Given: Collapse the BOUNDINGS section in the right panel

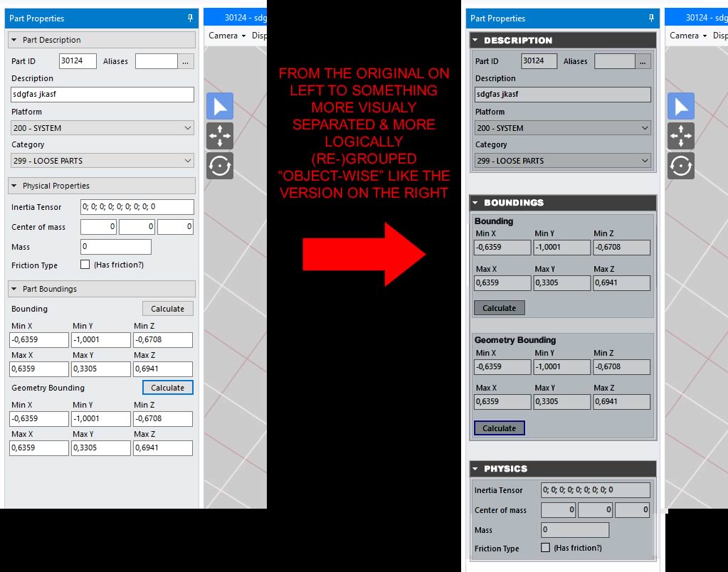Looking at the screenshot, I should tap(475, 203).
